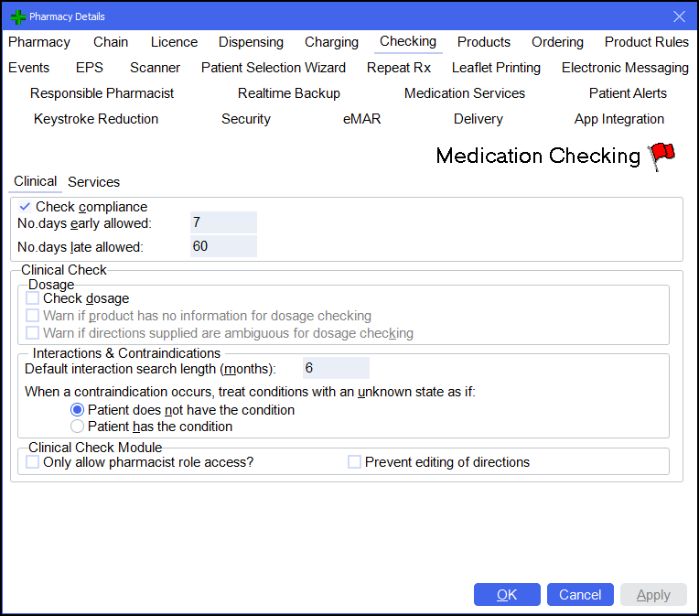Click the No.days early allowed field
The height and width of the screenshot is (616, 699).
click(223, 222)
